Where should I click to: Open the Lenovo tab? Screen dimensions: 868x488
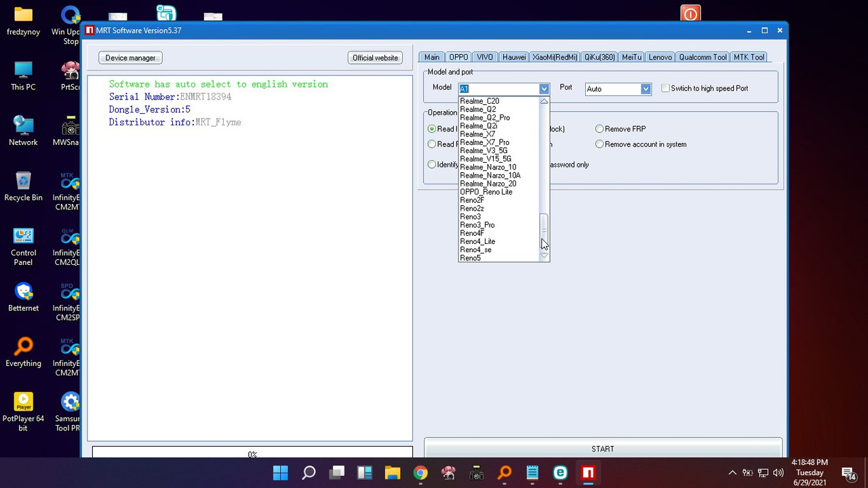pyautogui.click(x=660, y=58)
